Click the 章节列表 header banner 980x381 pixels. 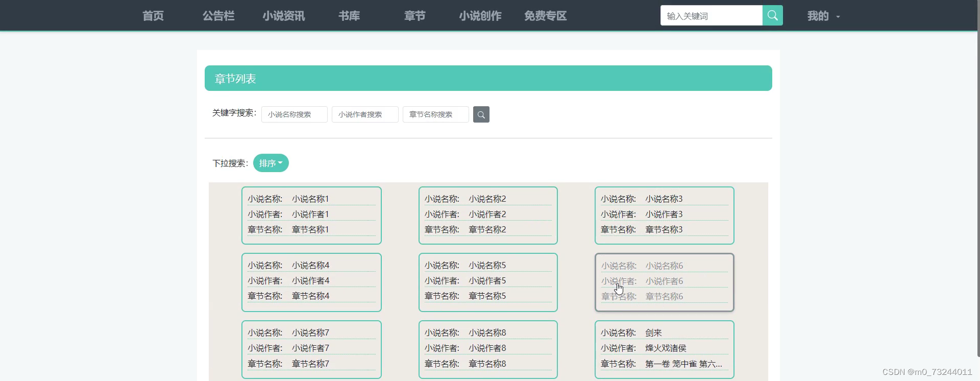click(488, 78)
